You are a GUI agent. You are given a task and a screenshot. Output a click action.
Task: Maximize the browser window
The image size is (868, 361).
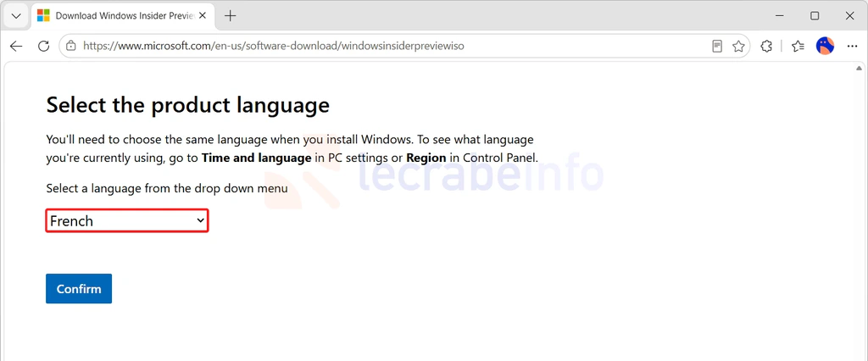coord(815,15)
